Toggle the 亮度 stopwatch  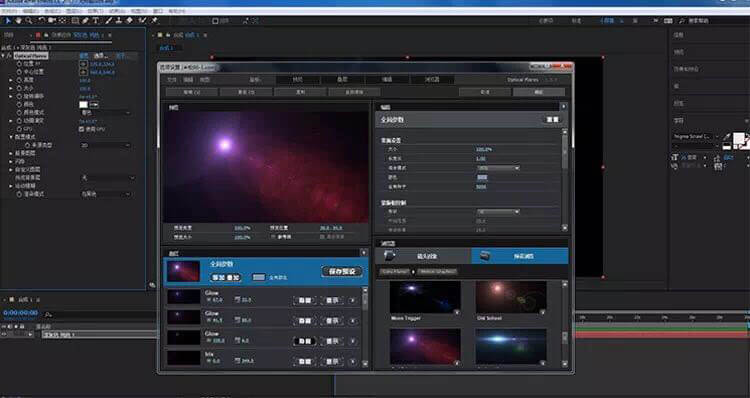tap(19, 80)
